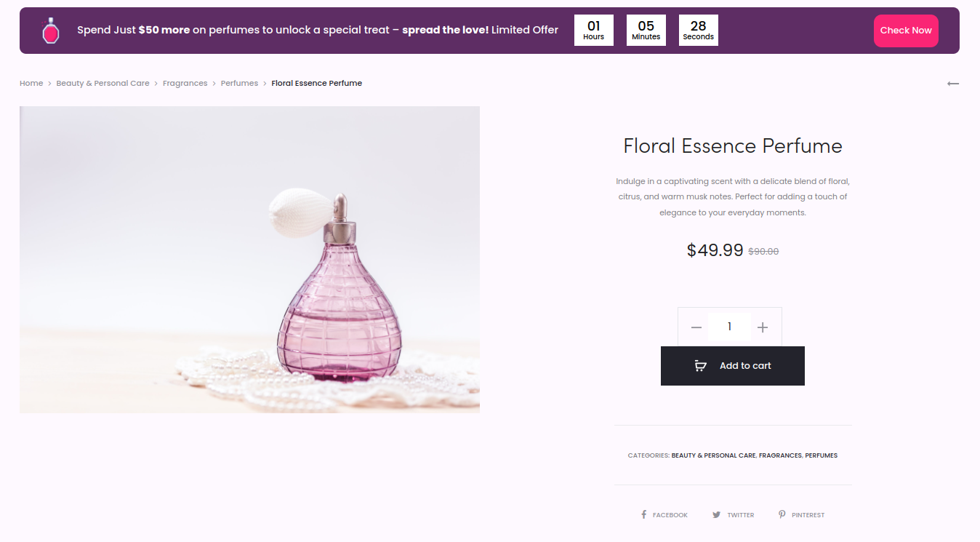Increase quantity with the plus icon
Screen dimensions: 980x542
coord(762,327)
